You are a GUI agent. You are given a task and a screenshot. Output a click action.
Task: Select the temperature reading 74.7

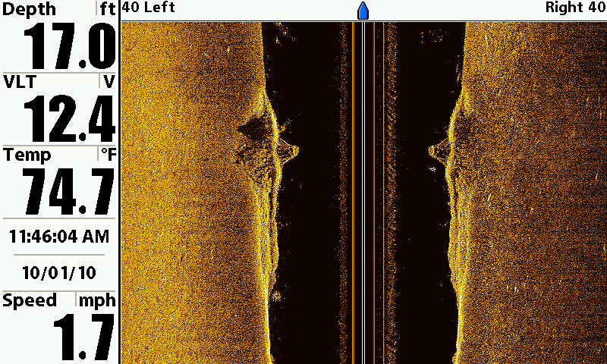tap(69, 191)
